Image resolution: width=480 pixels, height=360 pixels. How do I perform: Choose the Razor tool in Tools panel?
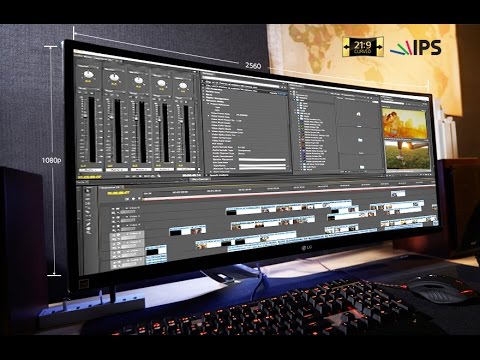point(88,212)
